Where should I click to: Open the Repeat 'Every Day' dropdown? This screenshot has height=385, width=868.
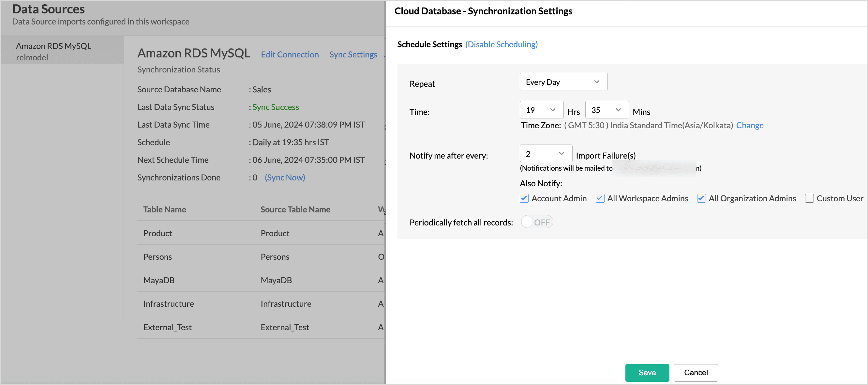tap(563, 82)
